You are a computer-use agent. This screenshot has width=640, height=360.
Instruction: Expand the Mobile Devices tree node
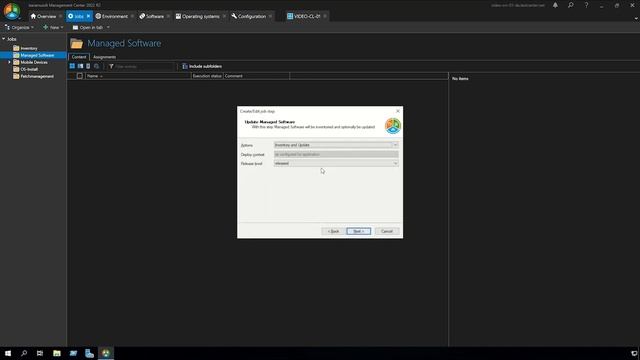tap(9, 62)
